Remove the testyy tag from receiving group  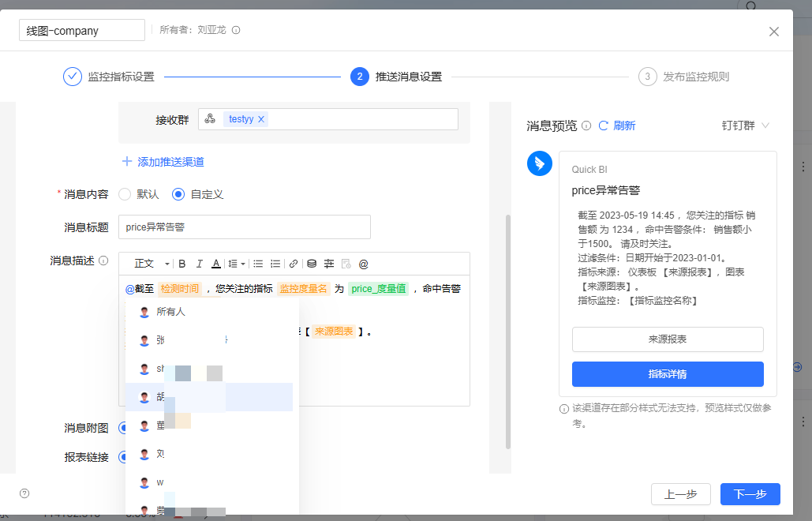[261, 119]
